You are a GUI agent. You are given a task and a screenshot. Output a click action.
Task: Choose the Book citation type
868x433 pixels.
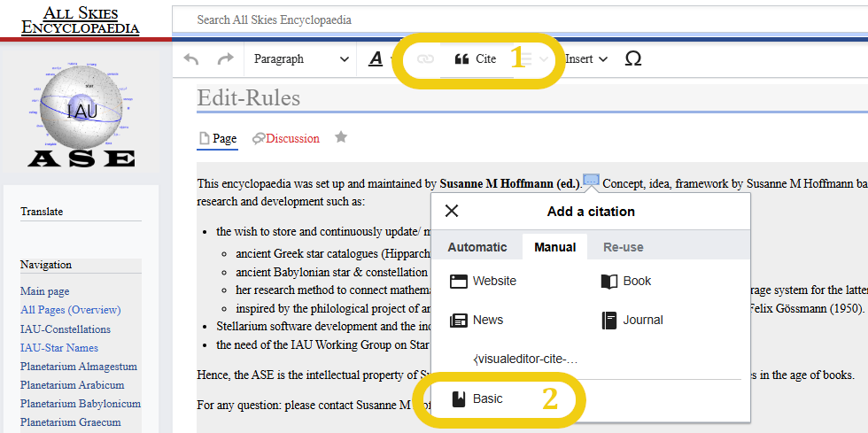(x=626, y=281)
